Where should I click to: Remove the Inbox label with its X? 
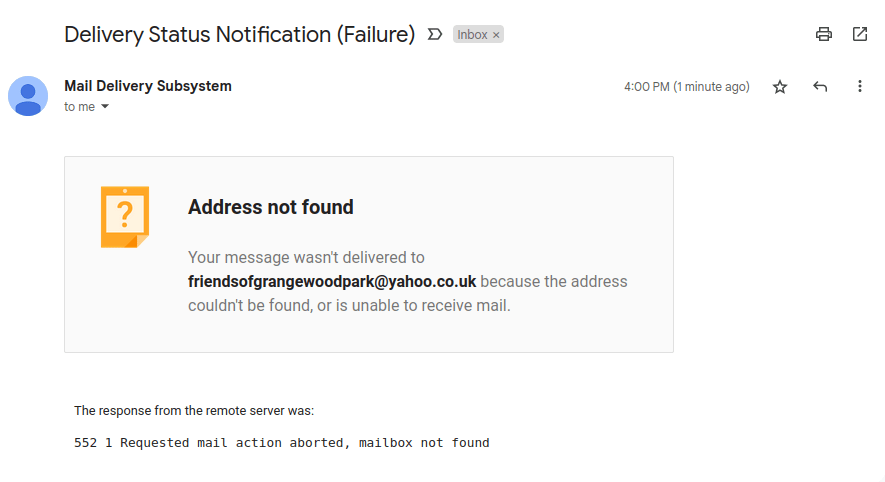[x=496, y=35]
